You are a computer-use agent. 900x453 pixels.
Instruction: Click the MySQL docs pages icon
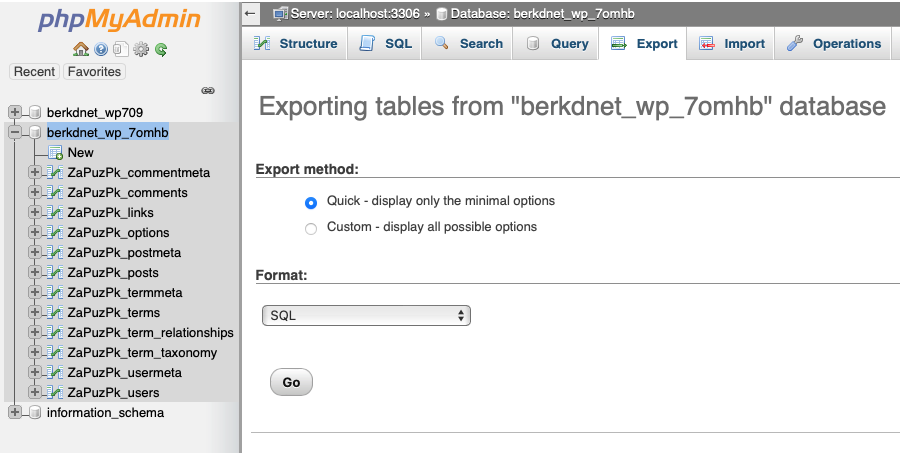(120, 49)
